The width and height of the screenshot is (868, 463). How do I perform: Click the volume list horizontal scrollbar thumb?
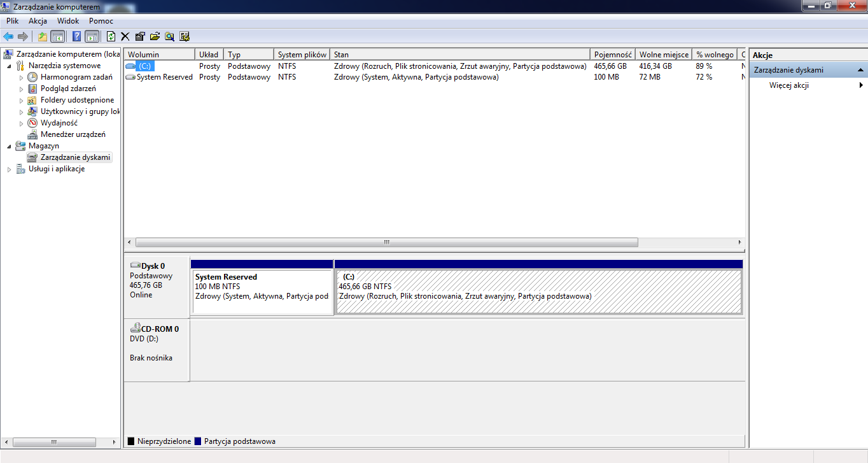pos(386,242)
